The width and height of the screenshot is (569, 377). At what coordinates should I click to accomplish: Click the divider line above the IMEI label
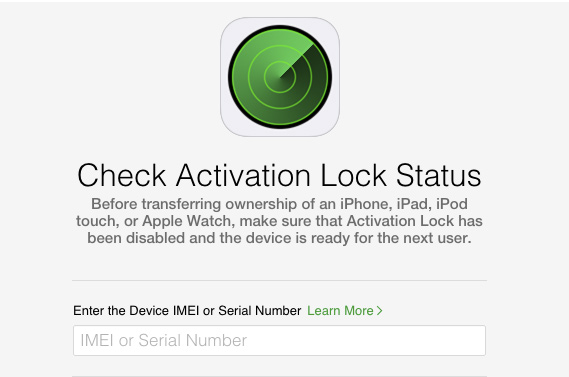[x=279, y=280]
